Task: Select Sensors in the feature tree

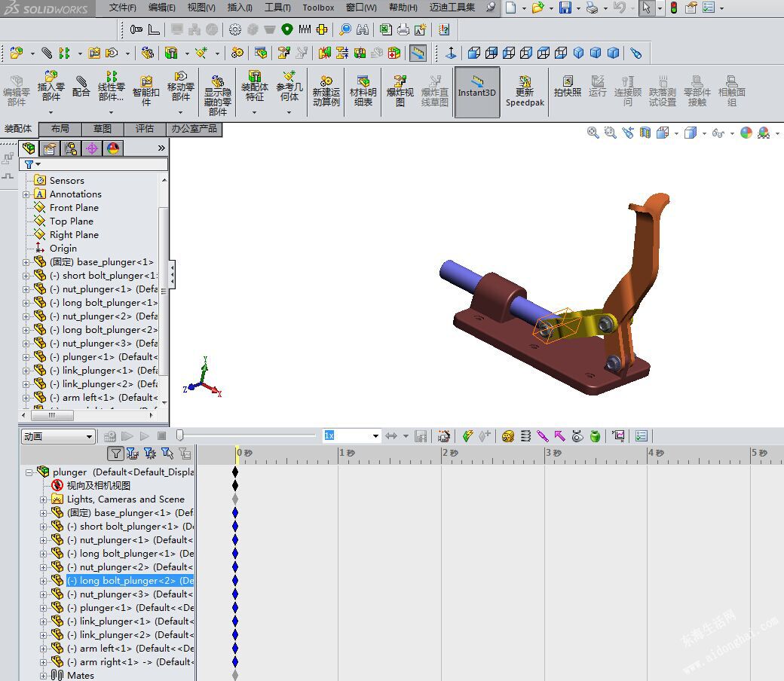Action: click(66, 181)
